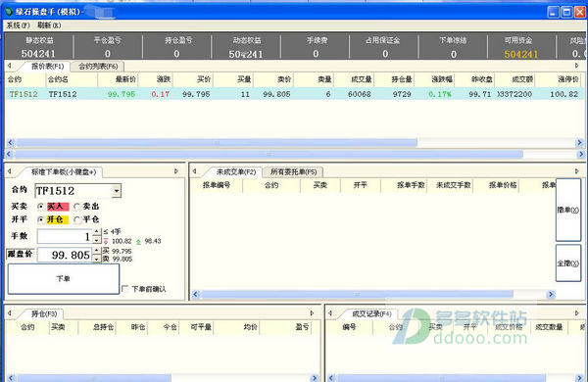The height and width of the screenshot is (382, 588).
Task: Click the 报单编号 column header
Action: coord(217,185)
